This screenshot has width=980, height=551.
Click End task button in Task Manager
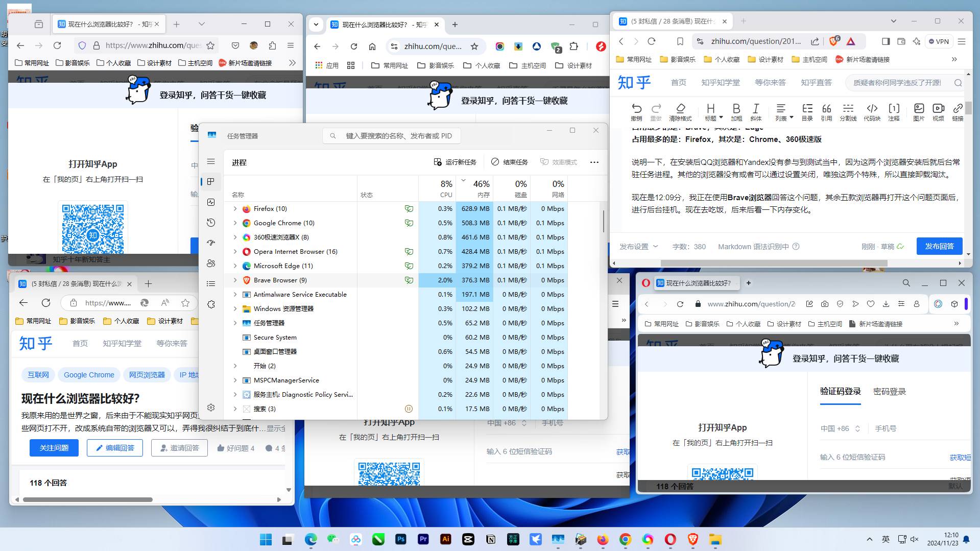pyautogui.click(x=509, y=162)
